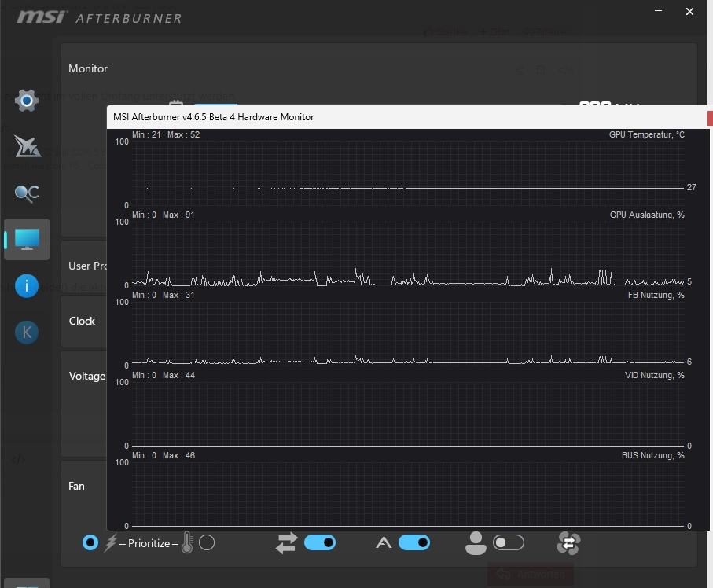Select the power priority radio button
This screenshot has height=588, width=713.
[90, 542]
